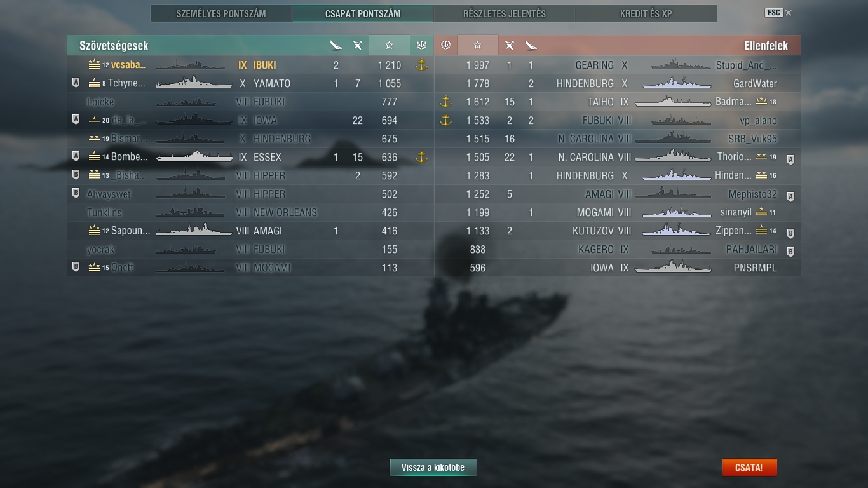
Task: Open Személyes pontszám tab
Action: (221, 13)
